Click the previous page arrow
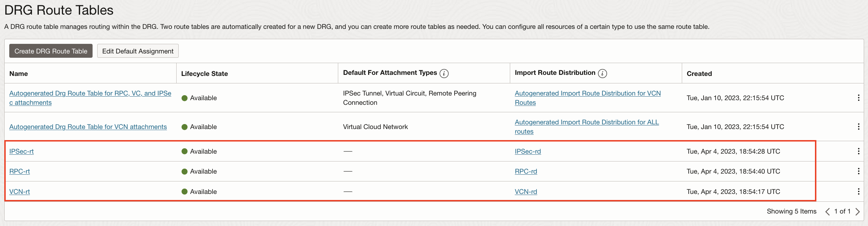868x226 pixels. (x=827, y=211)
